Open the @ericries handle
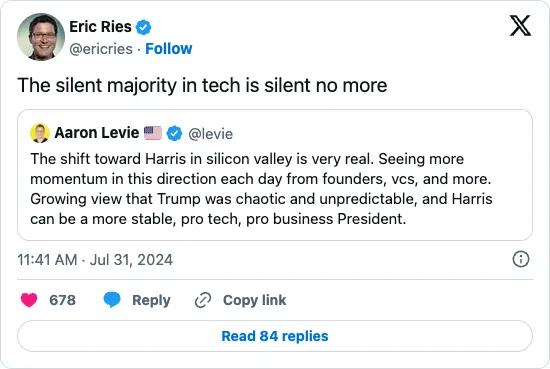This screenshot has height=369, width=550. [101, 49]
